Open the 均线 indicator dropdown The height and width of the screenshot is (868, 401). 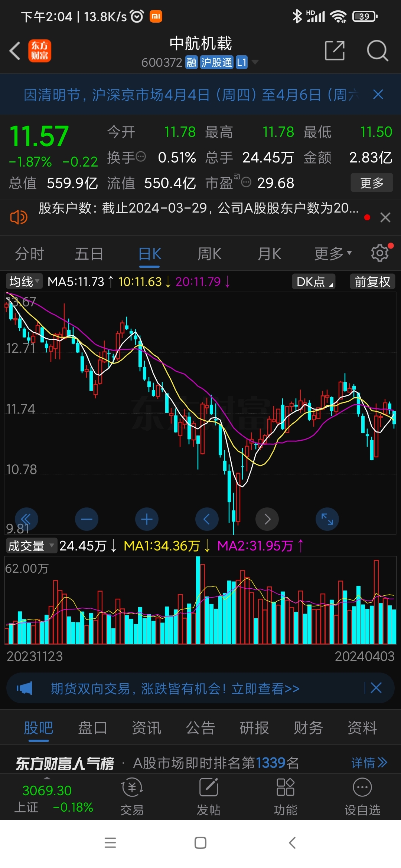coord(24,282)
